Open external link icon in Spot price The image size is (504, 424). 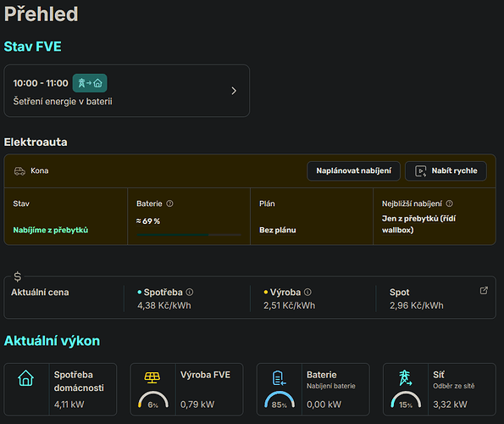pos(484,291)
